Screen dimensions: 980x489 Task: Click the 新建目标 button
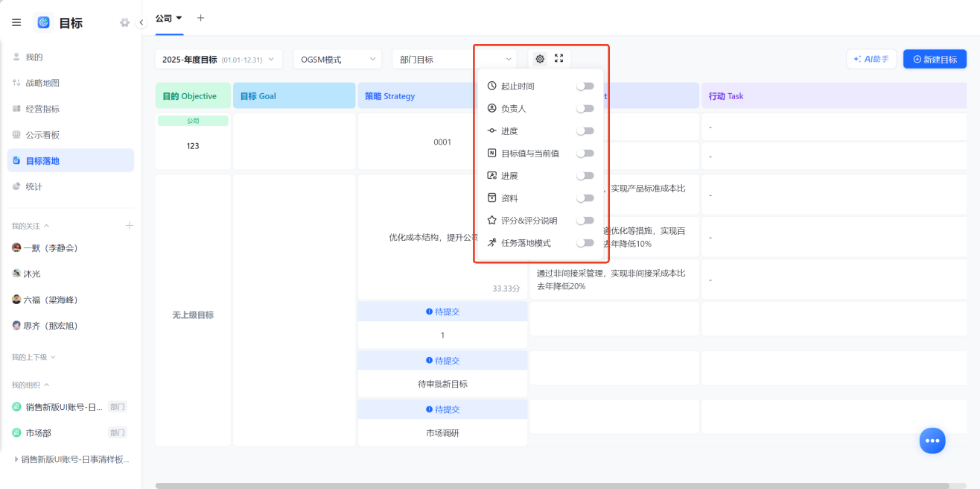[935, 59]
